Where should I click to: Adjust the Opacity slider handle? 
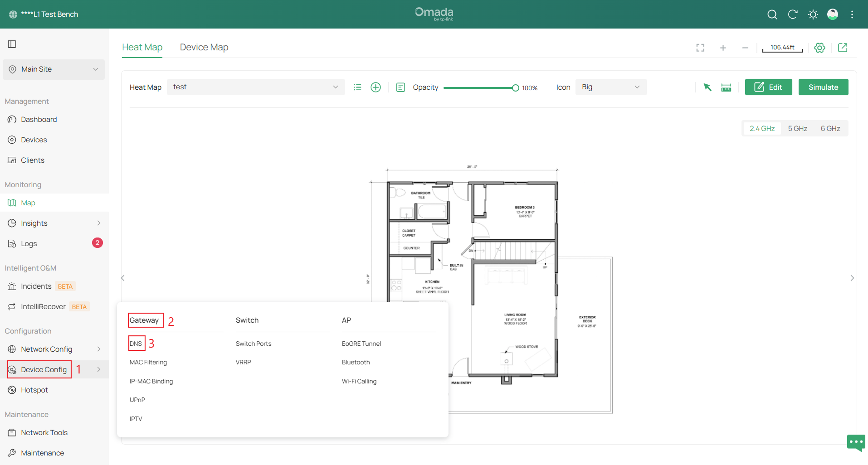tap(515, 88)
